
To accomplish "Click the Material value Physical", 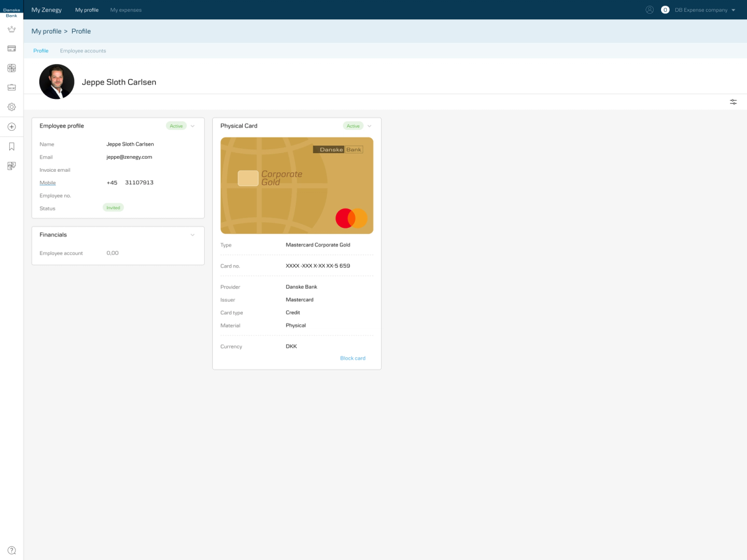I will [296, 325].
